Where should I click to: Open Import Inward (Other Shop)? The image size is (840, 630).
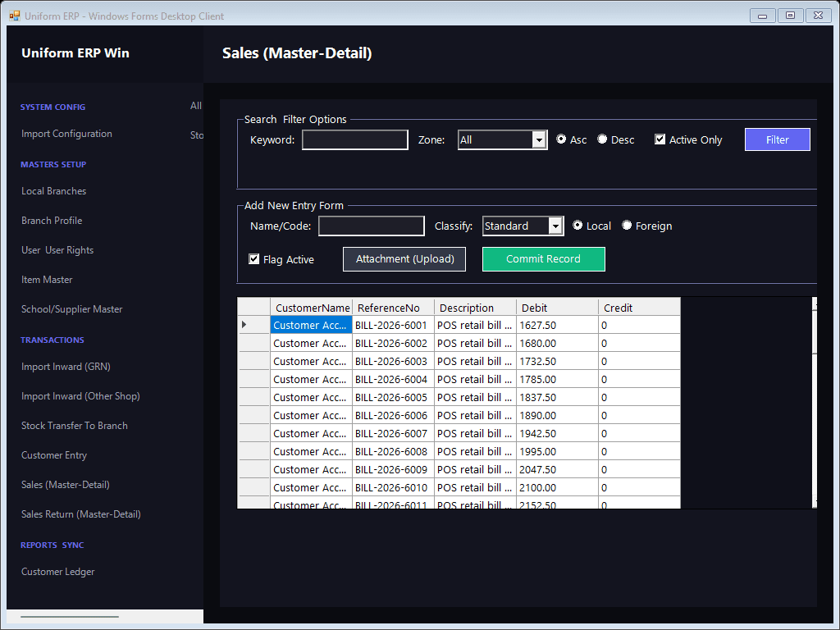click(x=80, y=396)
